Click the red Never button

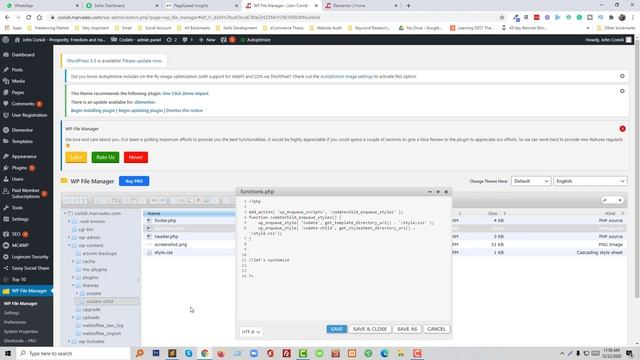point(136,157)
